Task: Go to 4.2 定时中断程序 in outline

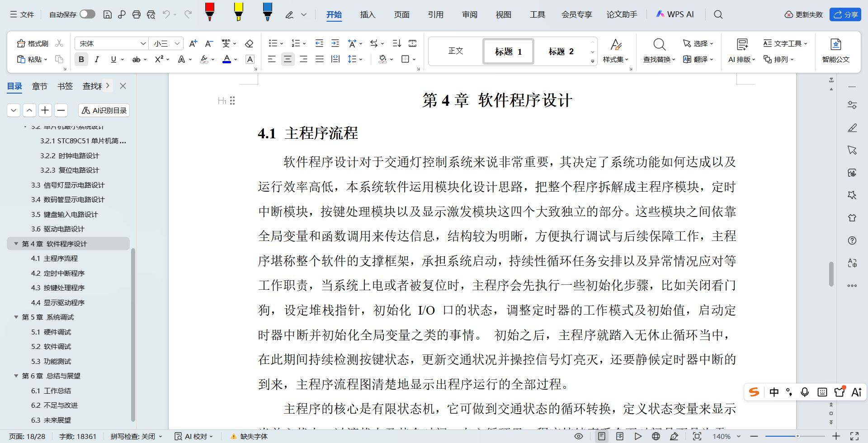Action: pyautogui.click(x=58, y=273)
